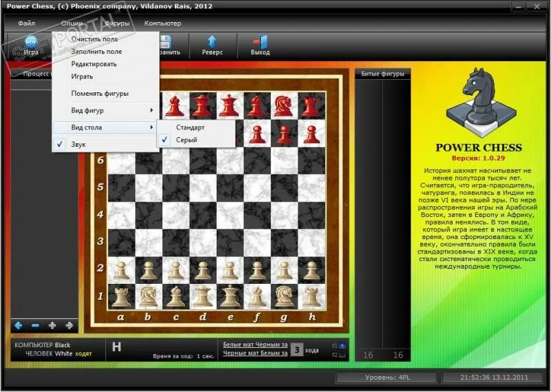Image resolution: width=551 pixels, height=392 pixels.
Task: Click the Время за ход: 1 сек. text
Action: [x=183, y=356]
